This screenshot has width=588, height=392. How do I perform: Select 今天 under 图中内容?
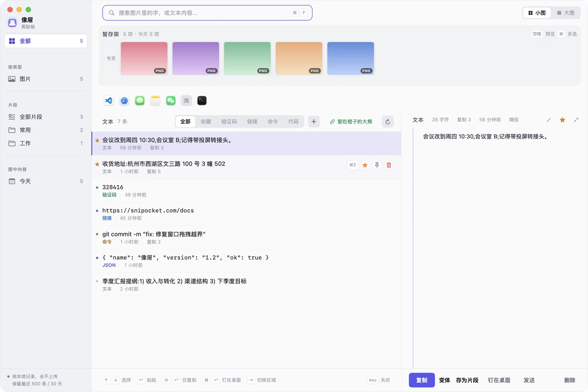click(46, 181)
